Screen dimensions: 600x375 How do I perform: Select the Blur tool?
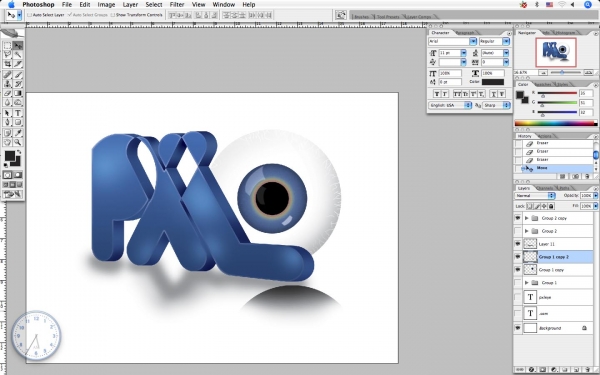(7, 102)
